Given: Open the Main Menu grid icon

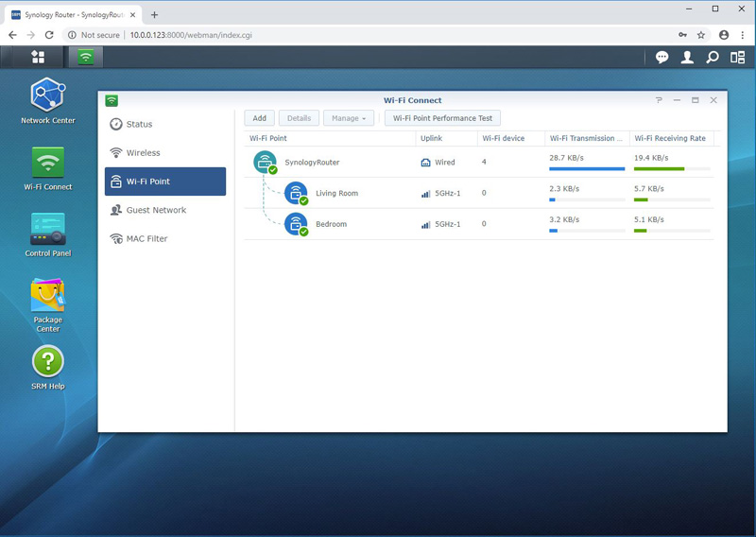Looking at the screenshot, I should 38,57.
